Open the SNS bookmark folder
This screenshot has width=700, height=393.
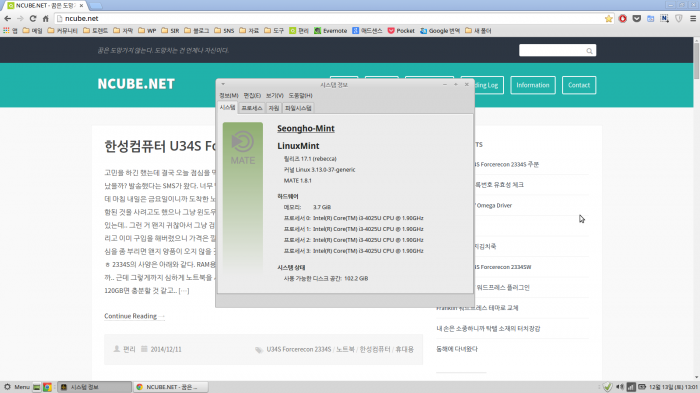224,31
